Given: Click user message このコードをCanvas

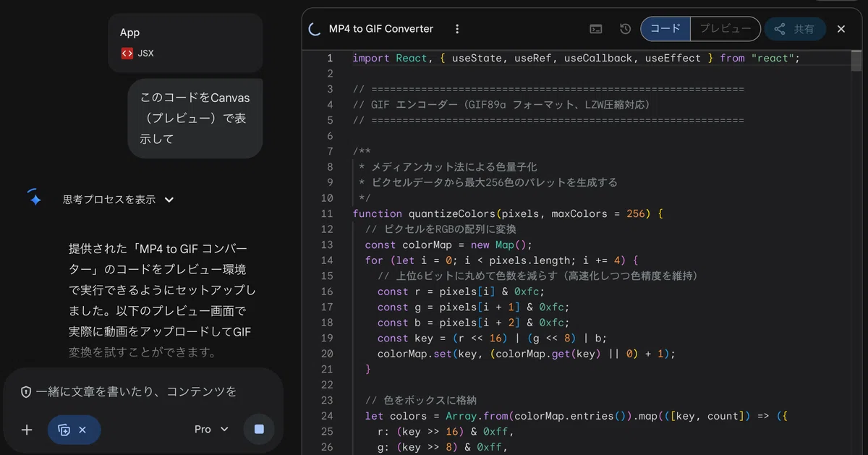Looking at the screenshot, I should (195, 118).
